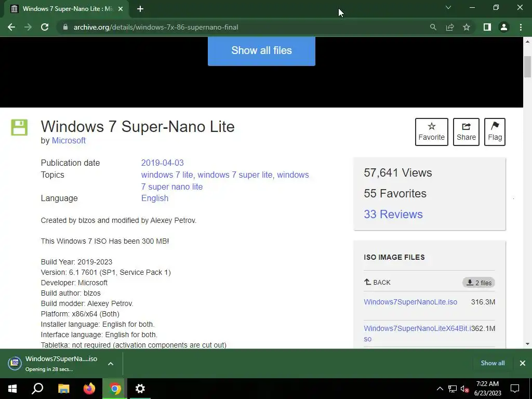Click the address bar URL field
Viewport: 532px width, 399px height.
pyautogui.click(x=244, y=27)
